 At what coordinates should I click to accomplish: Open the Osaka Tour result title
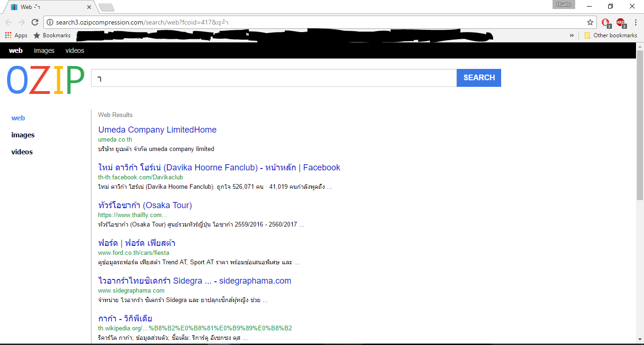[145, 205]
